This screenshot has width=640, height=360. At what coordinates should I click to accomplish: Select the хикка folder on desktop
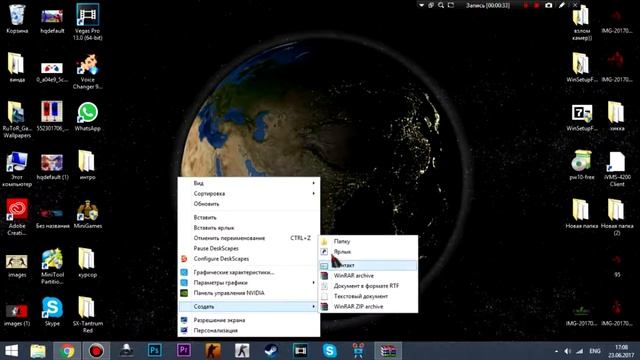(x=617, y=116)
